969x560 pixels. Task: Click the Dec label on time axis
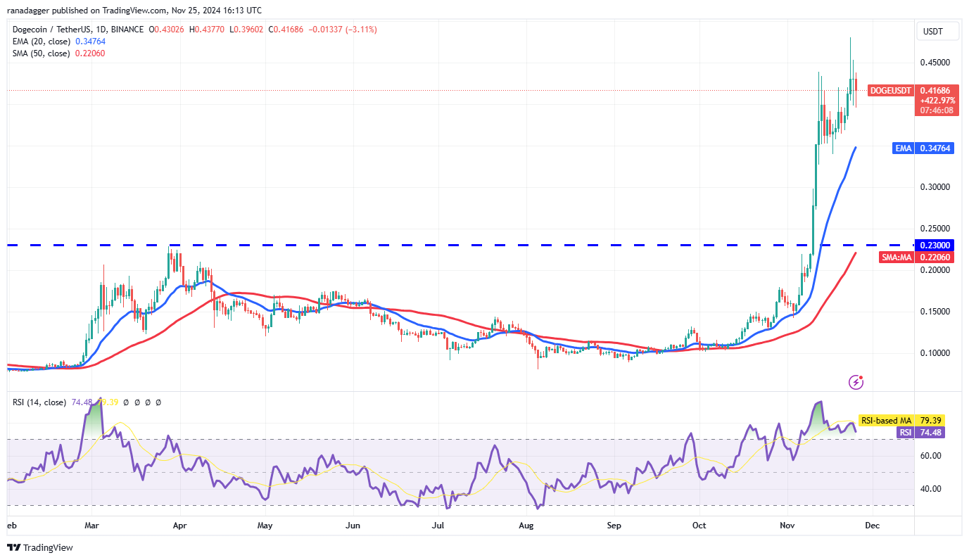(x=872, y=526)
